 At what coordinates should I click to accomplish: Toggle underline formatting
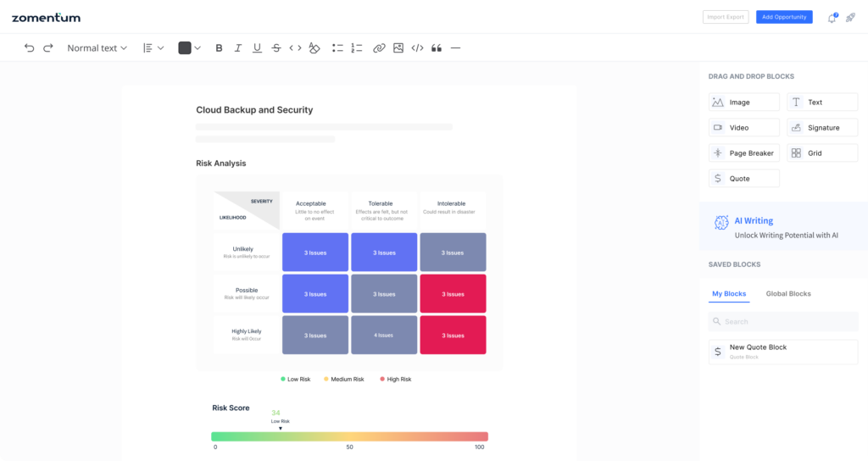pos(257,48)
